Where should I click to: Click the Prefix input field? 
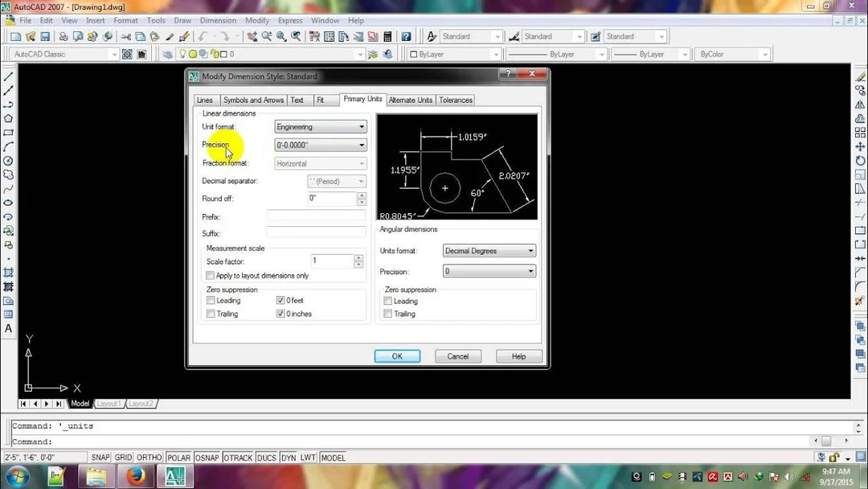316,216
